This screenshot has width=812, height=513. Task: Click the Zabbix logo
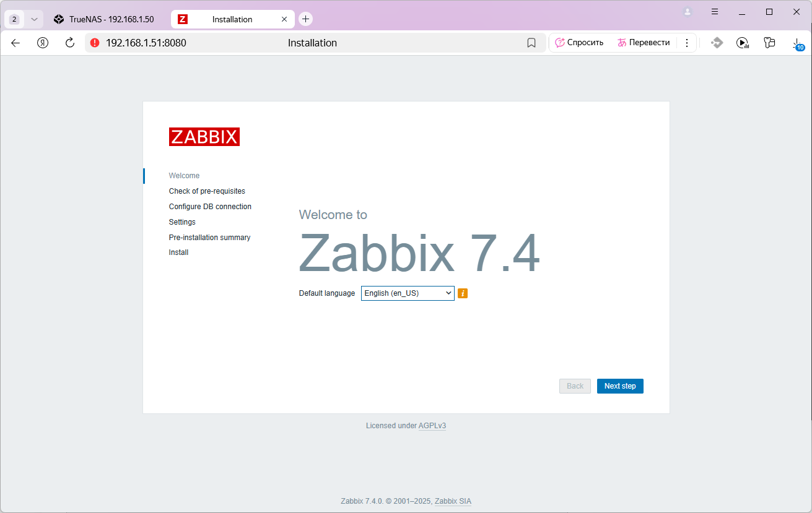[x=204, y=137]
